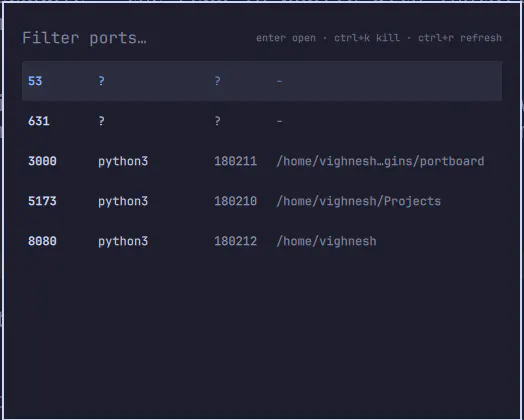The width and height of the screenshot is (524, 420).
Task: Select the port 8080 row
Action: click(262, 241)
